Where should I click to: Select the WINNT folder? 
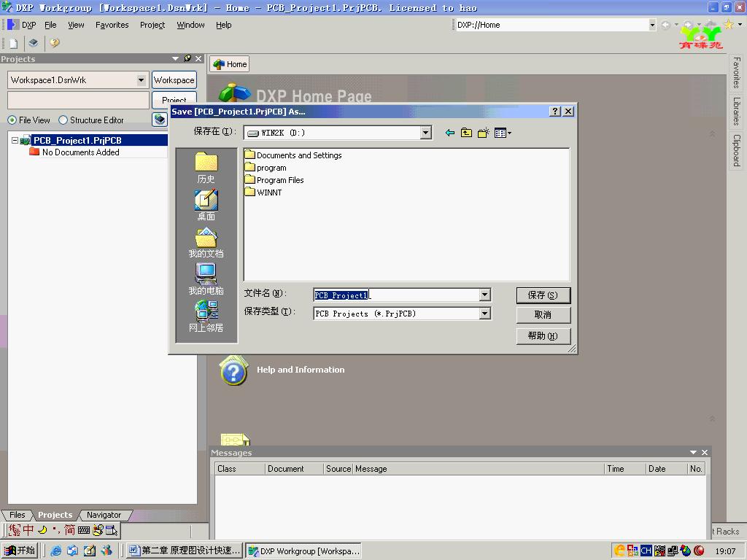263,192
